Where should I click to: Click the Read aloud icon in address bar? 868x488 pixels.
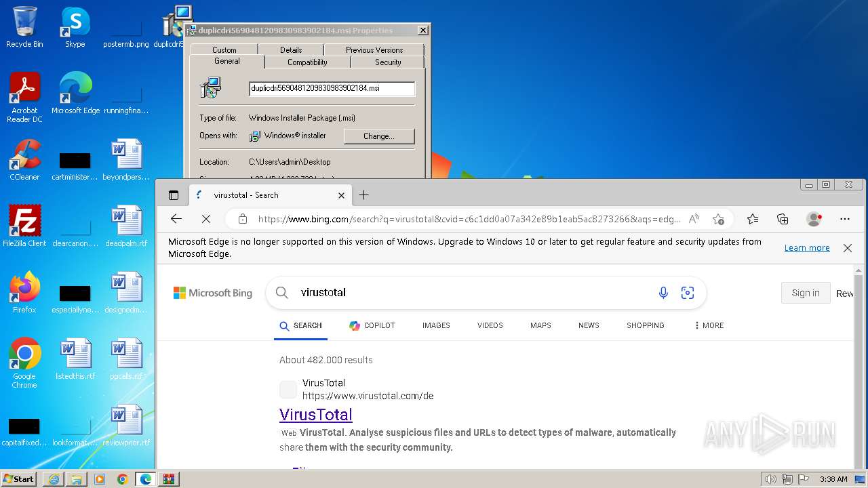[x=694, y=219]
